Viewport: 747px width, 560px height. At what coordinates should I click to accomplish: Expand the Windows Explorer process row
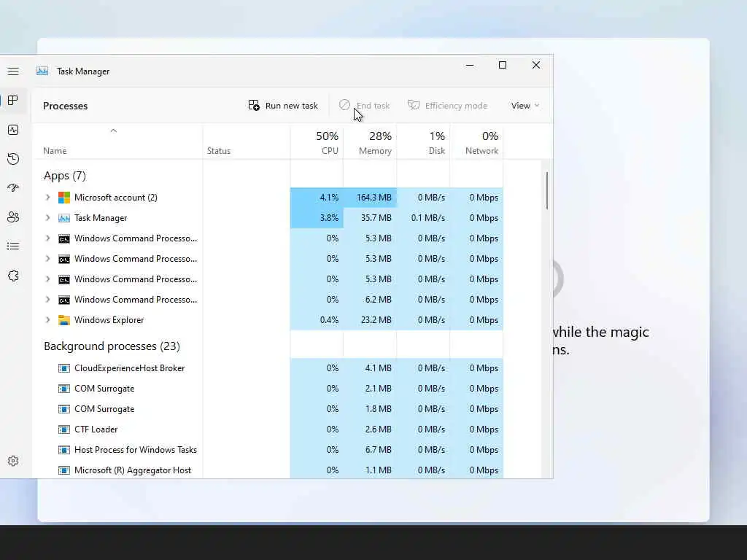47,320
